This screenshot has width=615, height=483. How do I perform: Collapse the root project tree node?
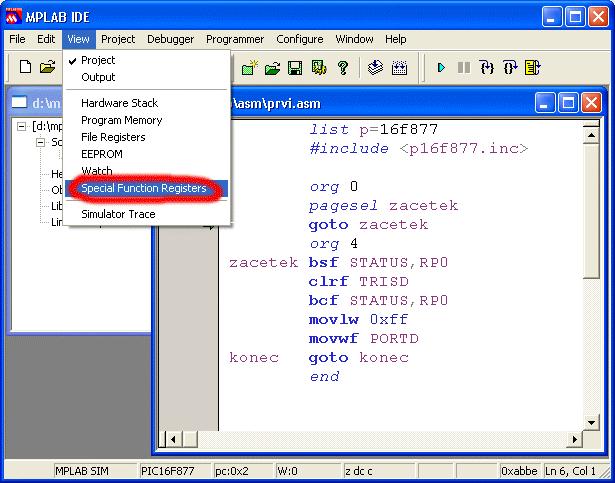pos(22,126)
